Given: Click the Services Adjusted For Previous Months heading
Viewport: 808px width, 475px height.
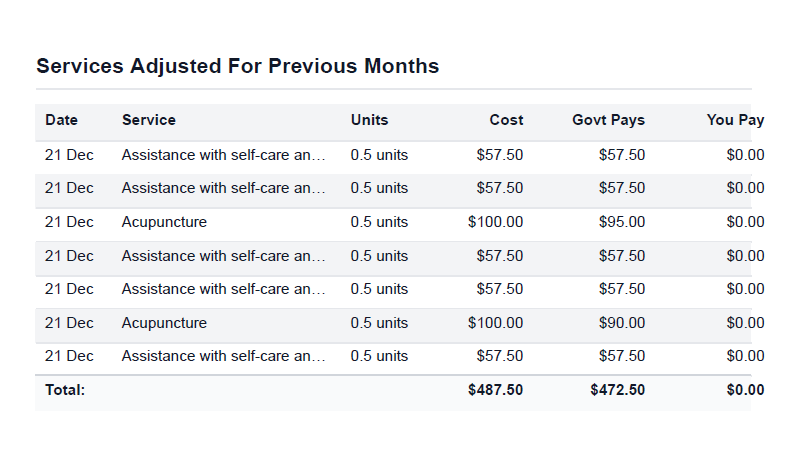Looking at the screenshot, I should (237, 66).
